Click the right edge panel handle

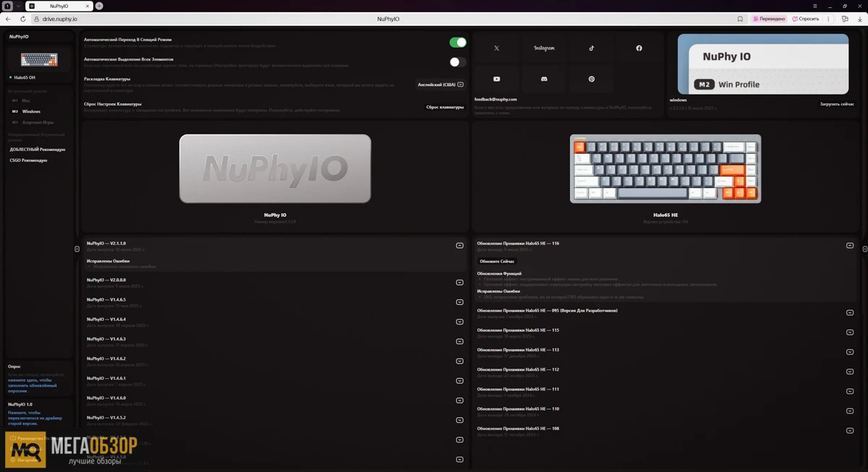[865, 249]
